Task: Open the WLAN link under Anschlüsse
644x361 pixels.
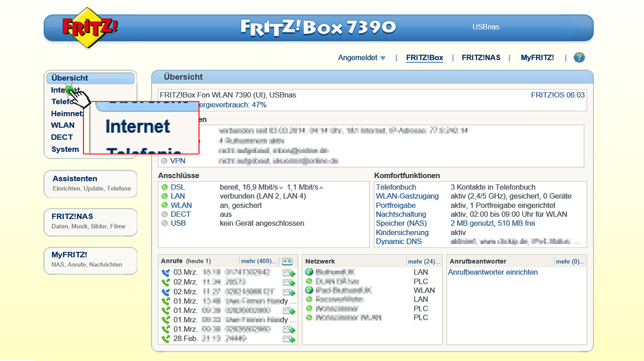Action: (x=181, y=206)
